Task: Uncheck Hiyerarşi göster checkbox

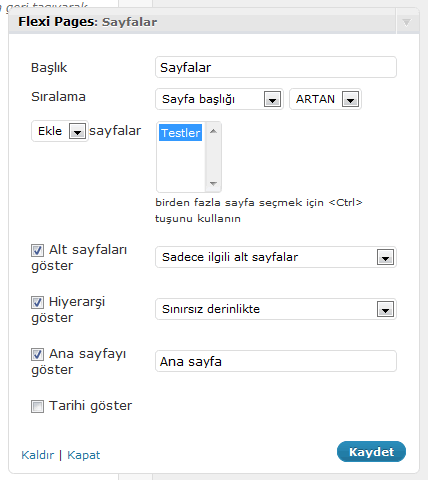Action: [37, 302]
